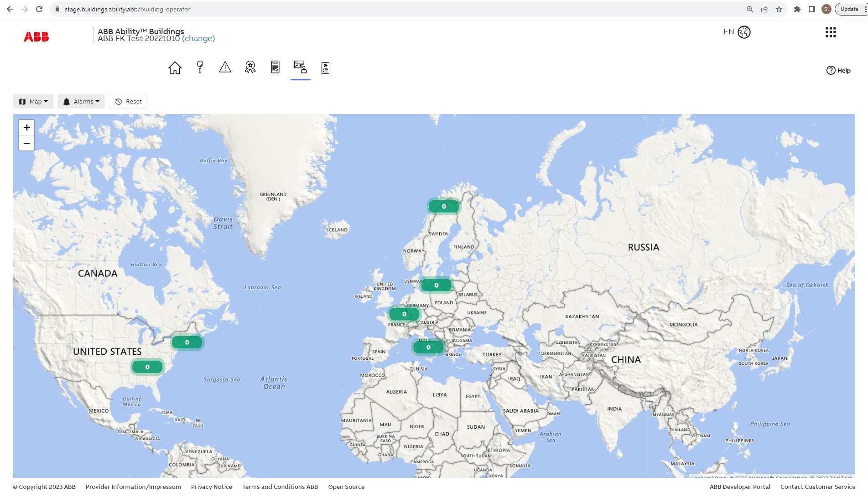Click the ABB apps grid icon
Image resolution: width=868 pixels, height=498 pixels.
(x=831, y=32)
